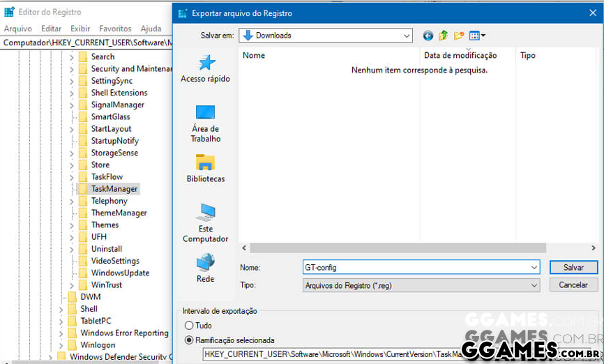Open Bibliotecas in places bar
Viewport: 604px width, 364px height.
click(x=205, y=168)
